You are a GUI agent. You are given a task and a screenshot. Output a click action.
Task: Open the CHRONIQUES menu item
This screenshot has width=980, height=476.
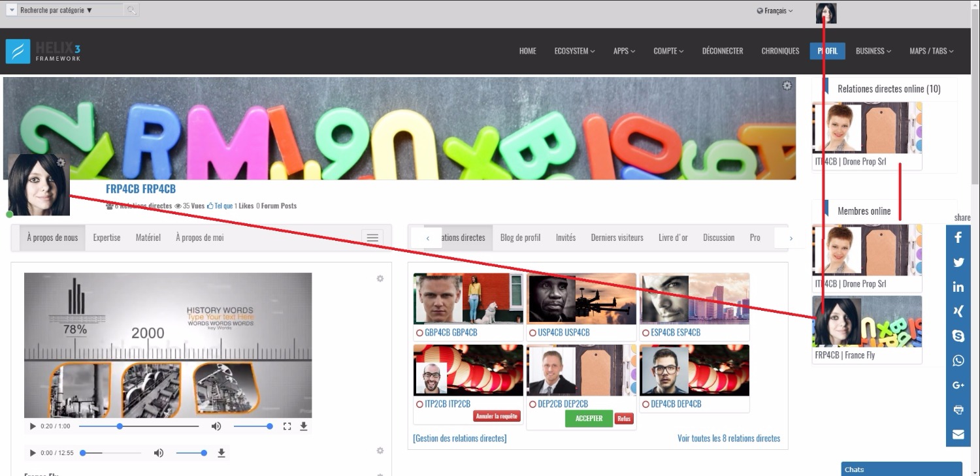pos(780,51)
